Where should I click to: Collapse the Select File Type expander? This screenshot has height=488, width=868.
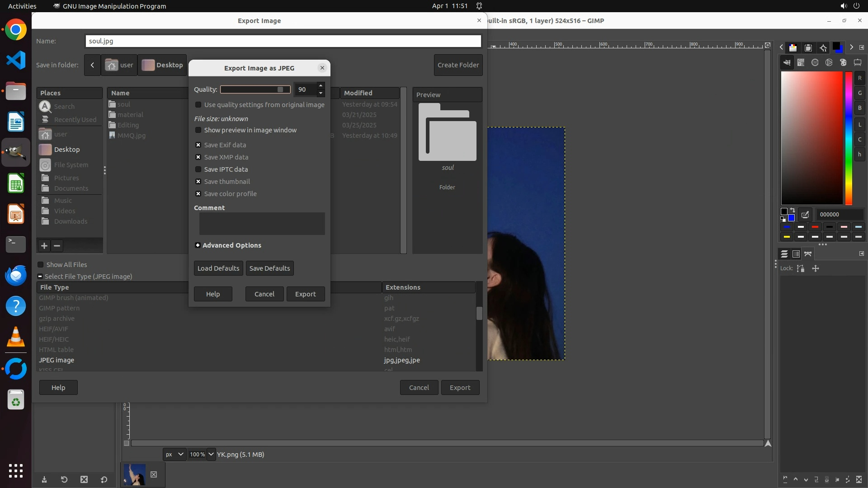tap(40, 277)
